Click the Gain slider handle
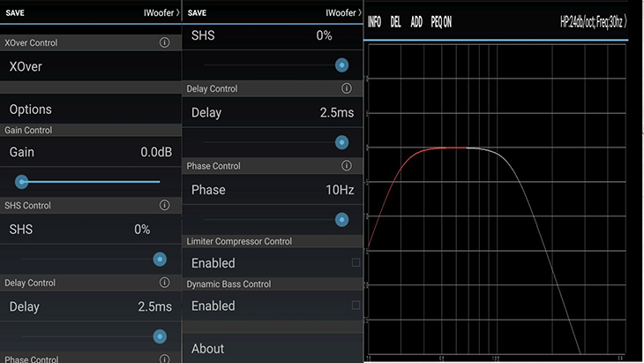Viewport: 644px width, 363px height. pyautogui.click(x=21, y=182)
